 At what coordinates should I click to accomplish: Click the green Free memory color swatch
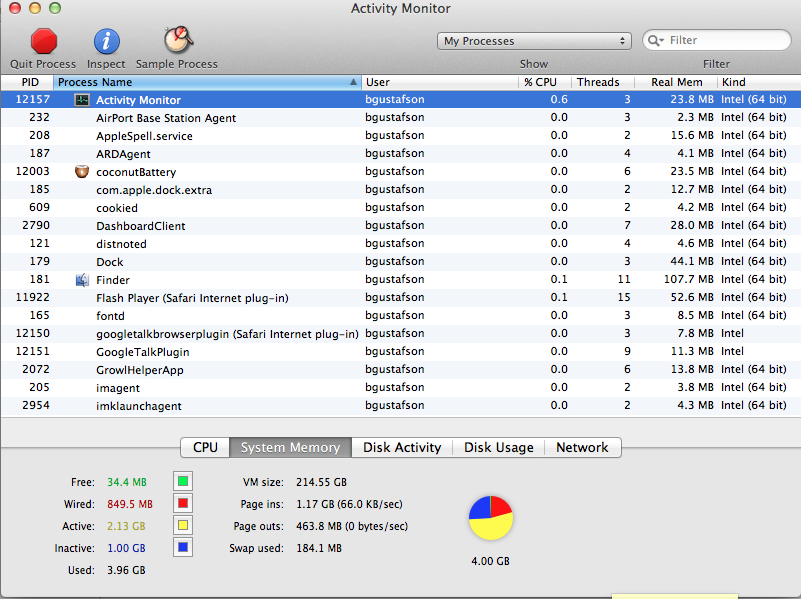183,481
